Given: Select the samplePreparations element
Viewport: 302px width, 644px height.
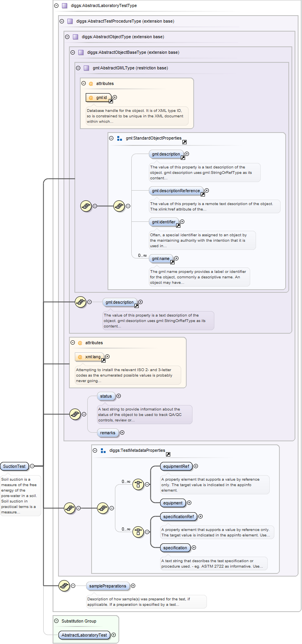Looking at the screenshot, I should 108,586.
